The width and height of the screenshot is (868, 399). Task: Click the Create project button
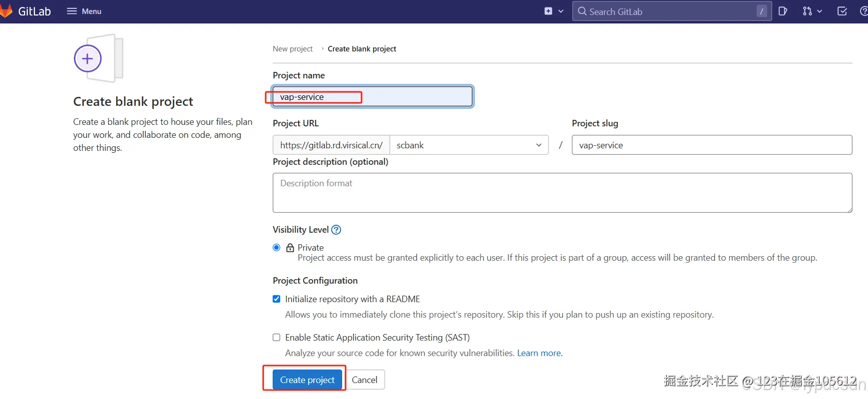[307, 380]
